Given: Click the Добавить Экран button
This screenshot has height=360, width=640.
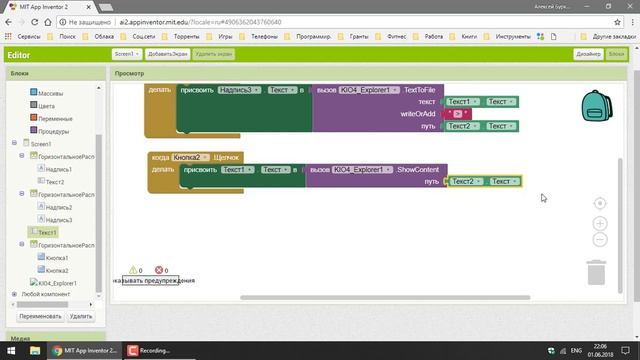Looking at the screenshot, I should tap(167, 54).
